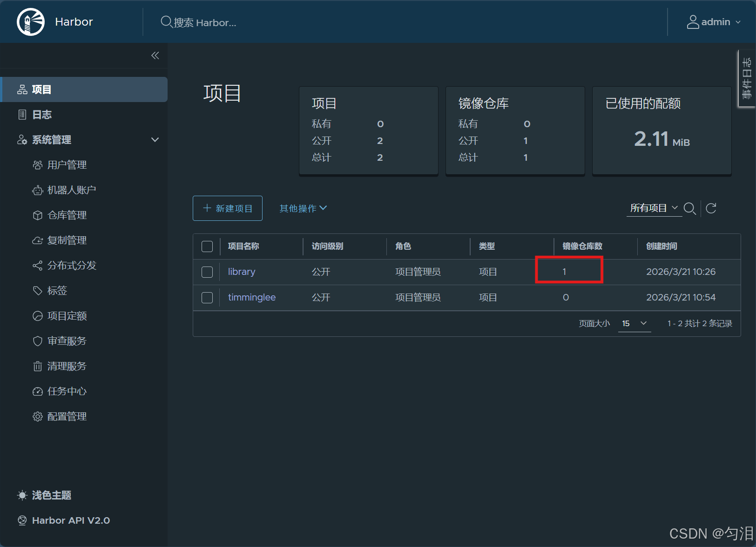The image size is (756, 547).
Task: Click the 用户管理 people icon
Action: (x=38, y=165)
